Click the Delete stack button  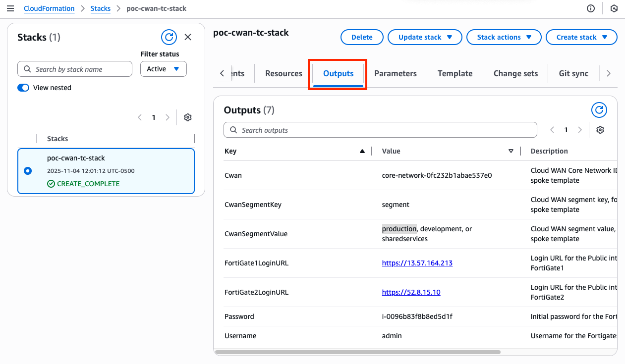point(362,37)
